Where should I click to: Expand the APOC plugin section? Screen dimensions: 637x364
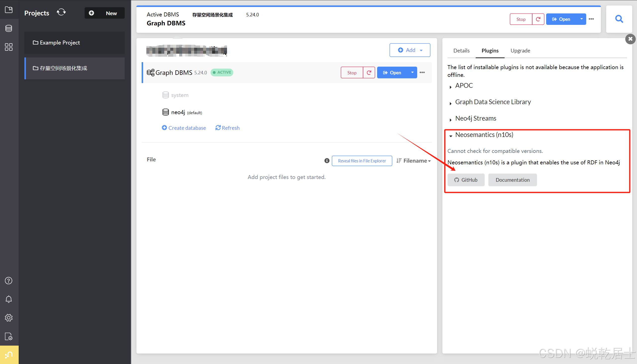[463, 86]
